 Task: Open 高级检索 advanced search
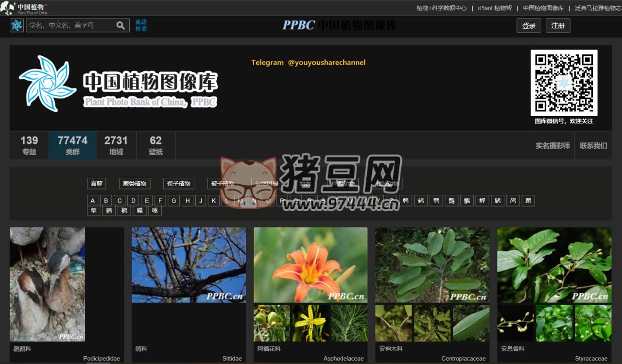(141, 25)
